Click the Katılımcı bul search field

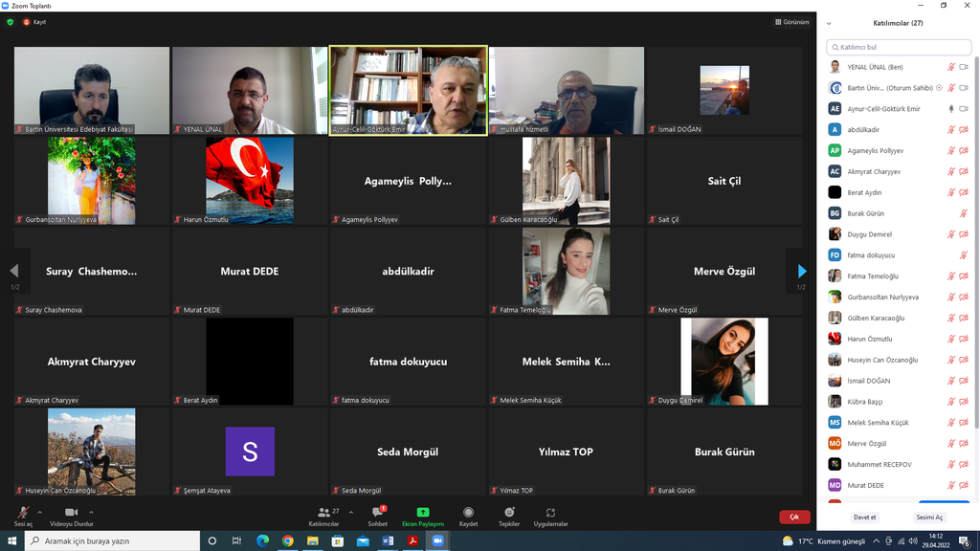tap(899, 47)
